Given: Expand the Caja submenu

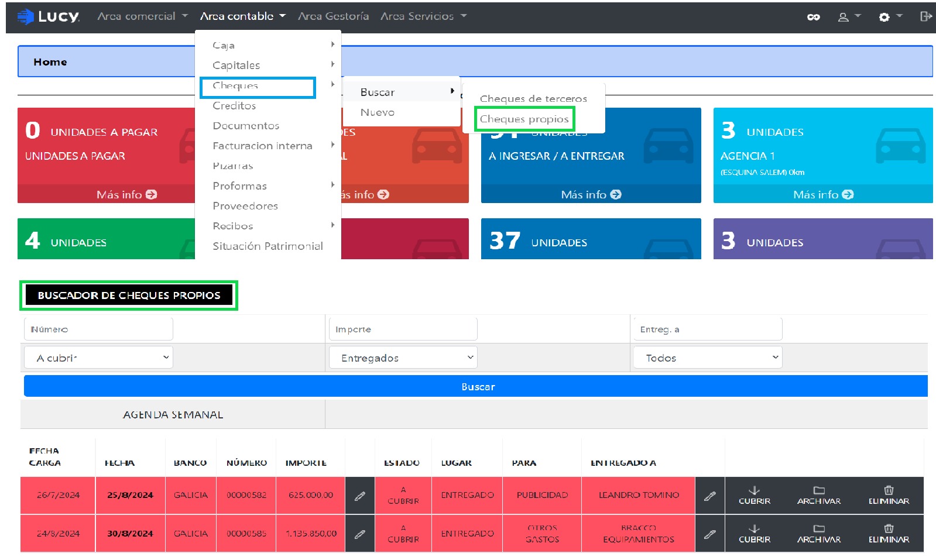Looking at the screenshot, I should pyautogui.click(x=268, y=45).
